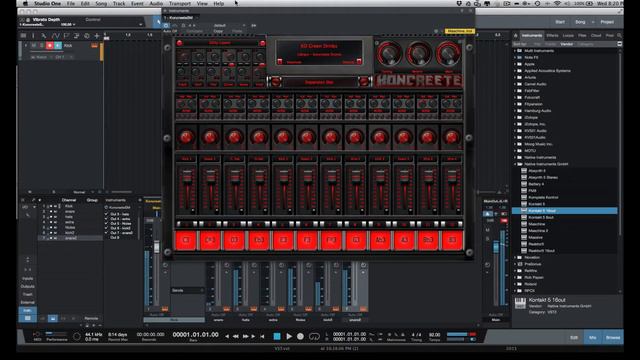Viewport: 640px width, 360px height.
Task: Click the Wi-Fi icon in menu bar
Action: (558, 3)
